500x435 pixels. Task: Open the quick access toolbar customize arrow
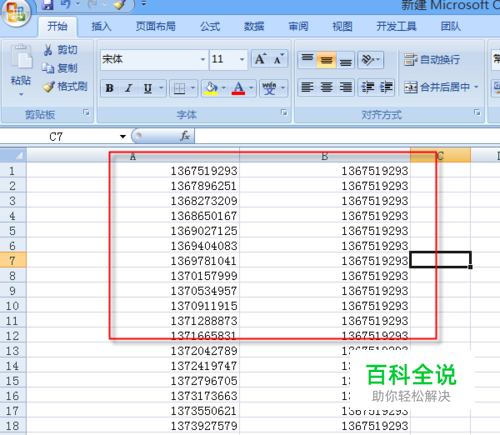coord(144,4)
